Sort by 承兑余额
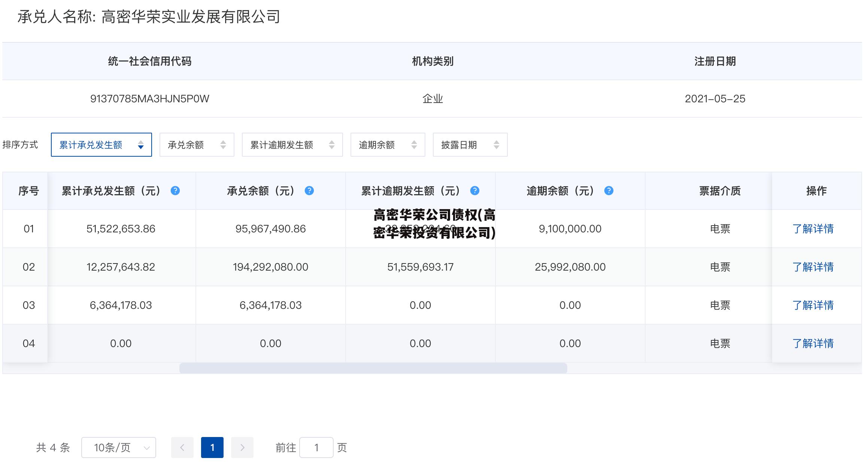The height and width of the screenshot is (470, 868). 197,145
